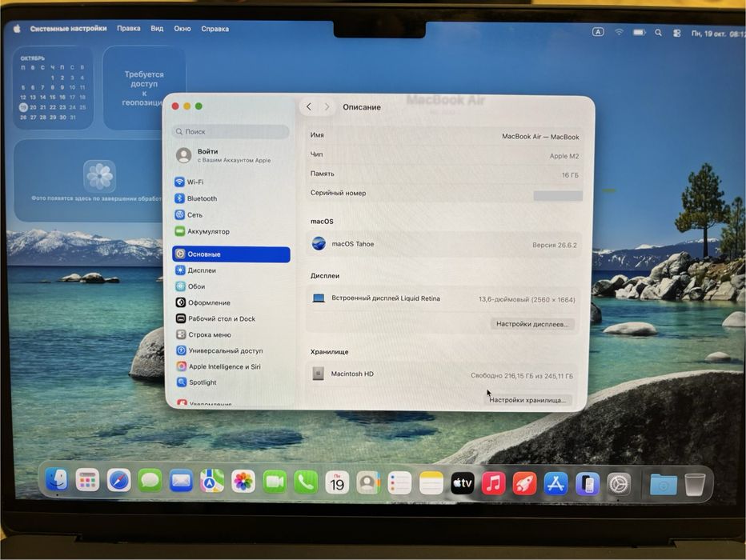Viewport: 746px width, 560px height.
Task: Select Wi-Fi in the sidebar
Action: (231, 182)
